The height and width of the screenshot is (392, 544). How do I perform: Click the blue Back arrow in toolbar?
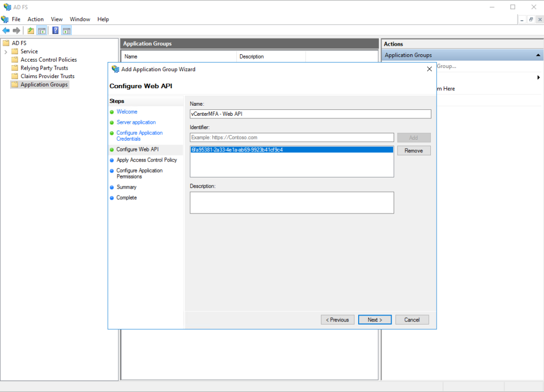(x=6, y=30)
